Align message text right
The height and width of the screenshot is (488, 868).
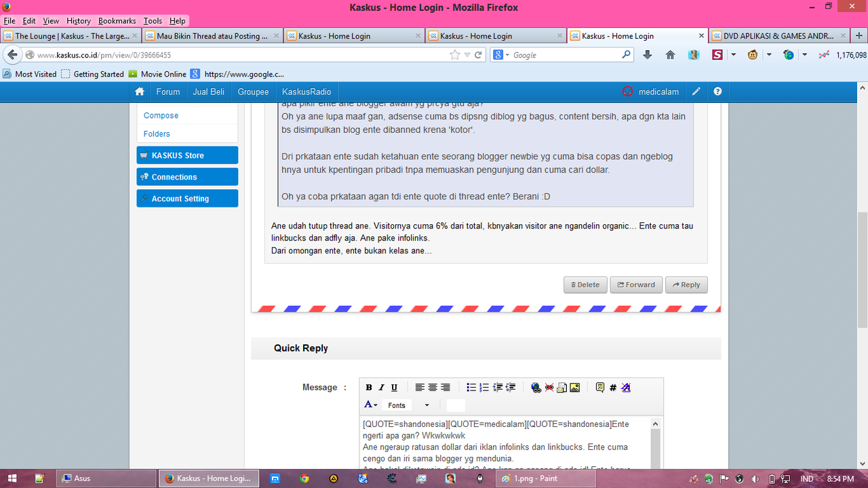point(446,388)
